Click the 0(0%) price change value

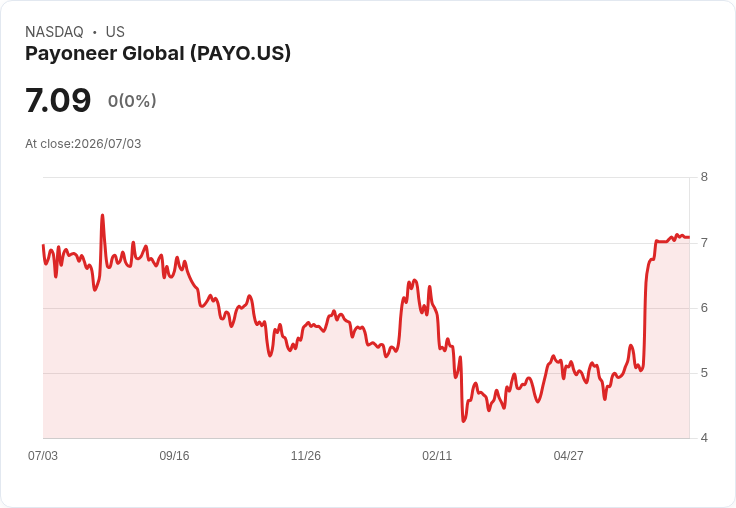click(x=132, y=101)
